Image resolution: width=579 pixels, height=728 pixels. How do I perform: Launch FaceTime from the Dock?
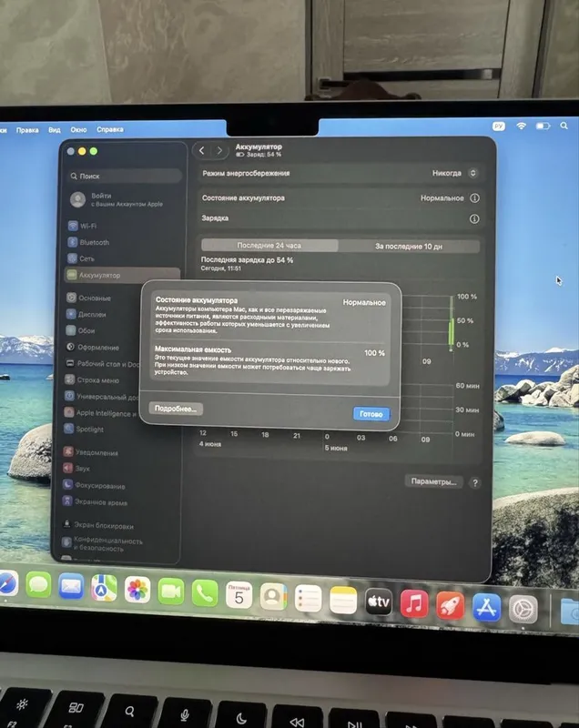pos(171,591)
